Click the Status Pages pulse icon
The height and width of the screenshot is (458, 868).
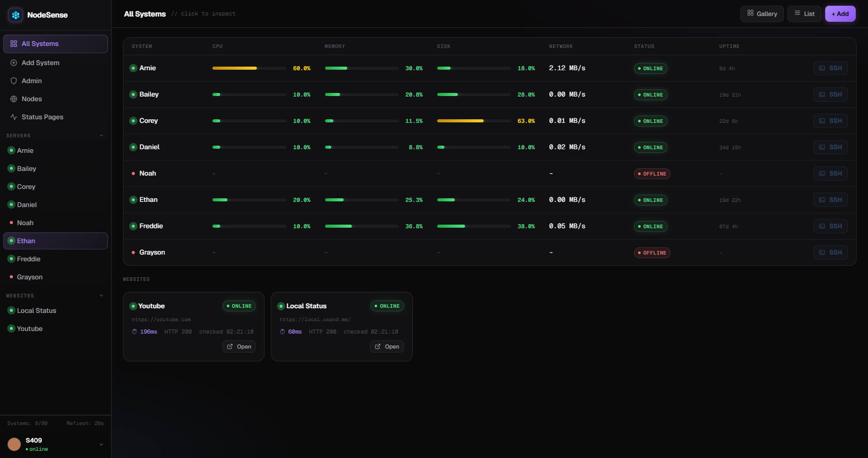coord(14,117)
